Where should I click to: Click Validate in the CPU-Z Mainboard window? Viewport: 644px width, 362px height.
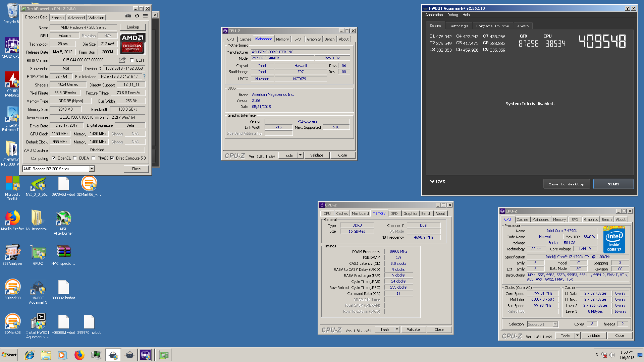[x=317, y=155]
